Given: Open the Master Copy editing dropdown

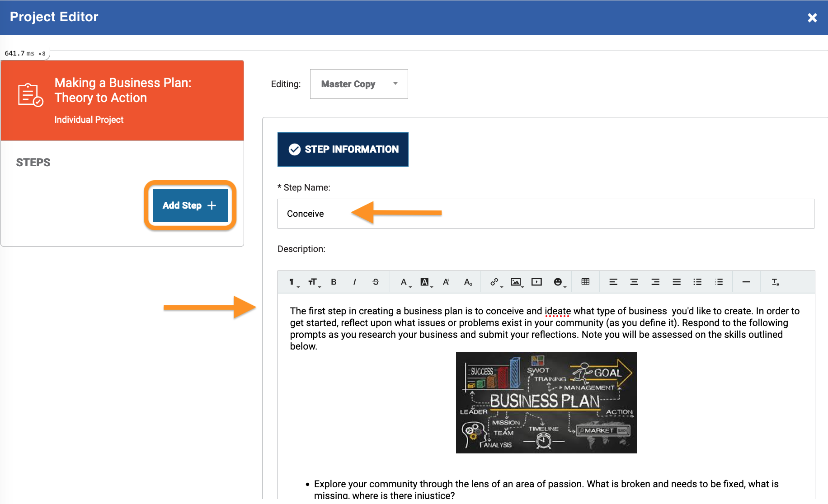Looking at the screenshot, I should [x=359, y=84].
